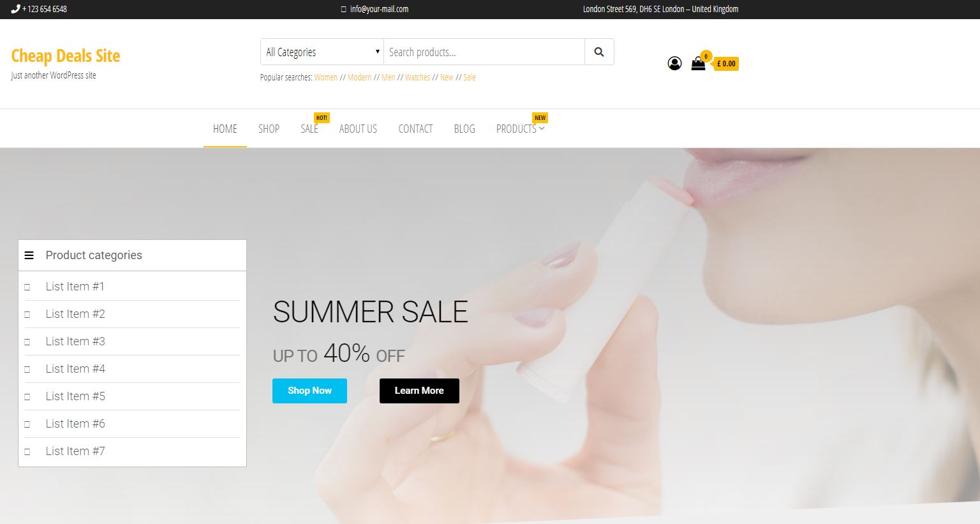Click the envelope icon beside info@your-mail.com
980x524 pixels.
(344, 10)
